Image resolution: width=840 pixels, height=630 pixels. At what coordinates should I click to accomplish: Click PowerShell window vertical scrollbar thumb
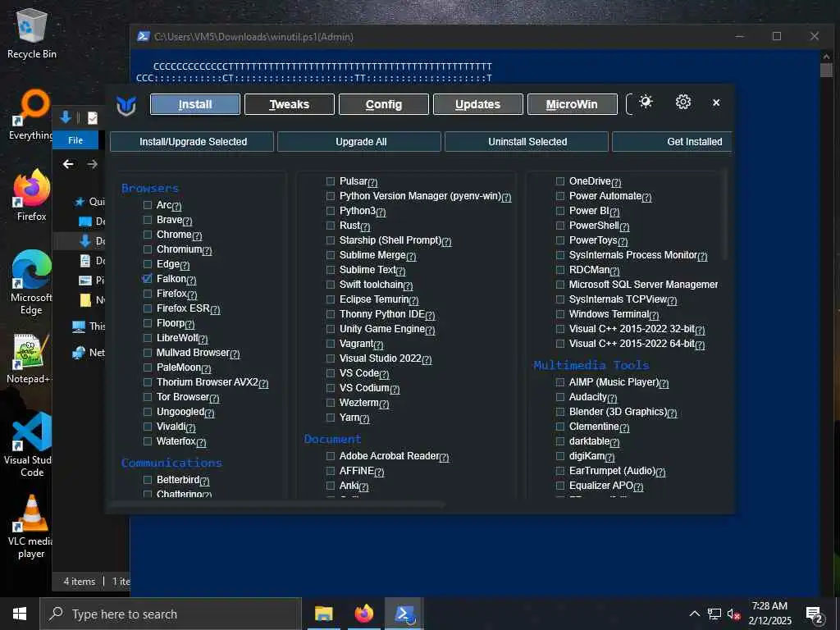click(x=825, y=71)
